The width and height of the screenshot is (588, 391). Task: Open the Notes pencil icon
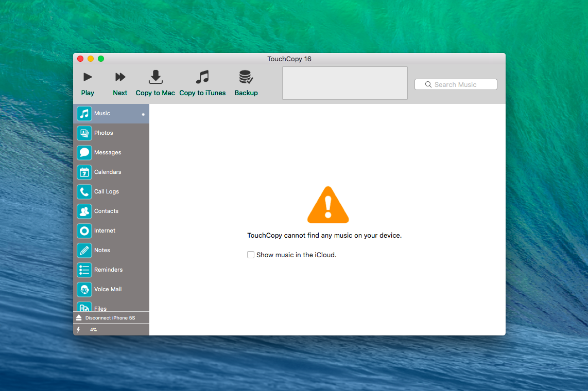pos(84,250)
